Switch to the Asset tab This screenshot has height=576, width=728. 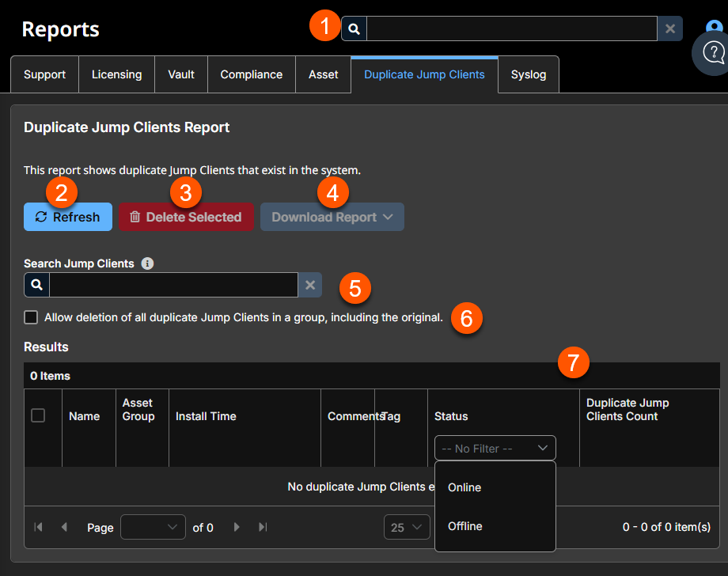pos(323,74)
